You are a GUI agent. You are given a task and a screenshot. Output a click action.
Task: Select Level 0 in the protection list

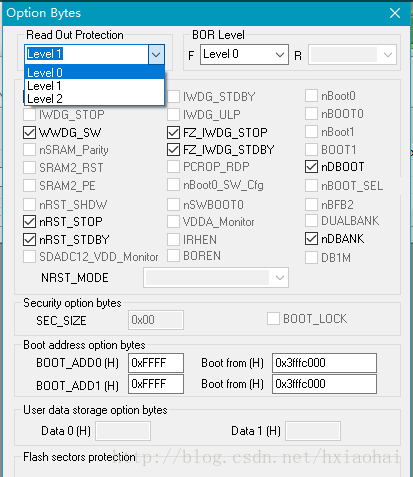coord(95,72)
